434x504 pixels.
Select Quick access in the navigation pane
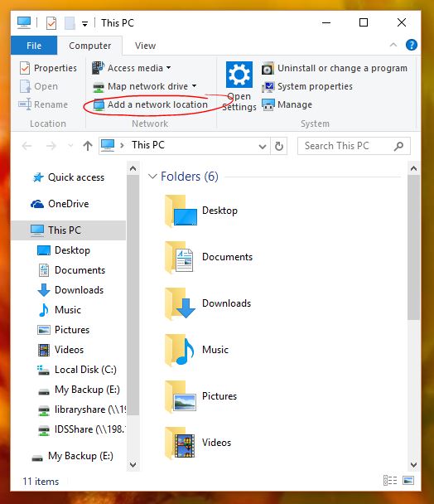pos(69,177)
